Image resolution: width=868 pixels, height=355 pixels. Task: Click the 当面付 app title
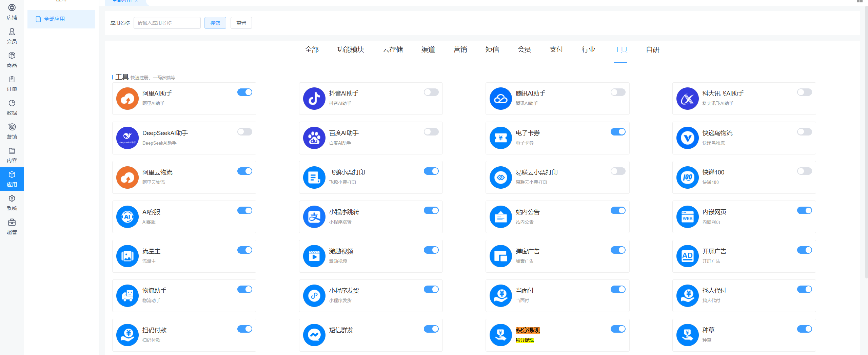pos(525,291)
